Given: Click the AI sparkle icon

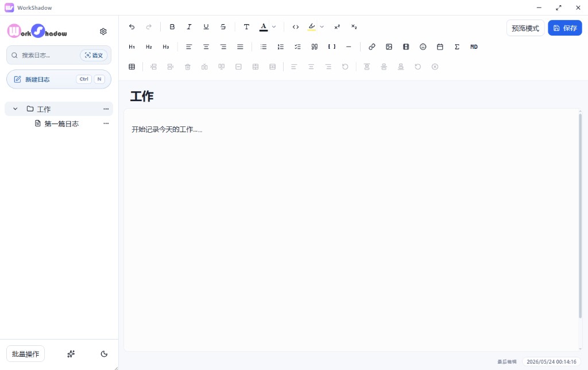Looking at the screenshot, I should (x=71, y=354).
